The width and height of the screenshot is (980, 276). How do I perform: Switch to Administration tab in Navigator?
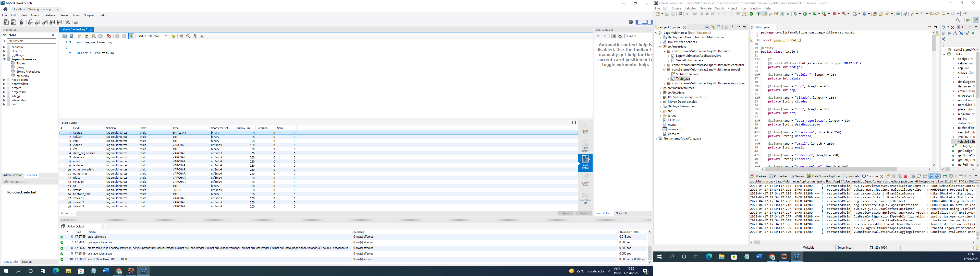(13, 175)
